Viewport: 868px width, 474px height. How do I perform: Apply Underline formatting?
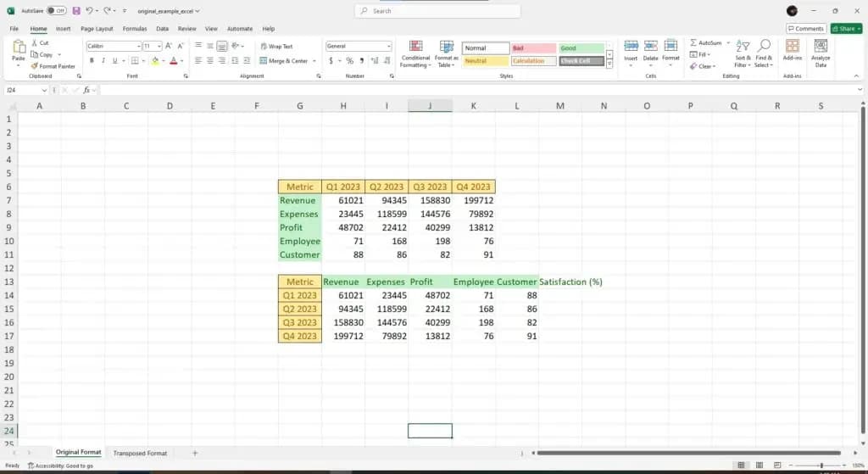click(x=115, y=60)
